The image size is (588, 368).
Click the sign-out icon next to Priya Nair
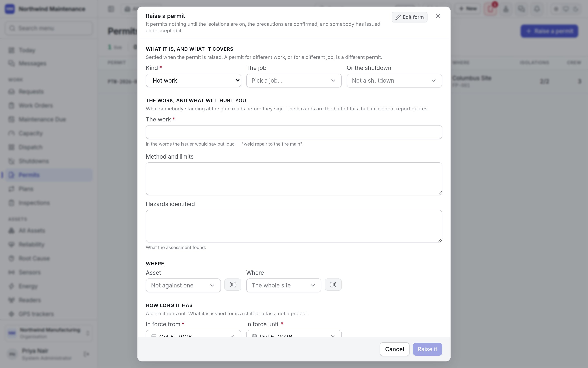pyautogui.click(x=86, y=354)
